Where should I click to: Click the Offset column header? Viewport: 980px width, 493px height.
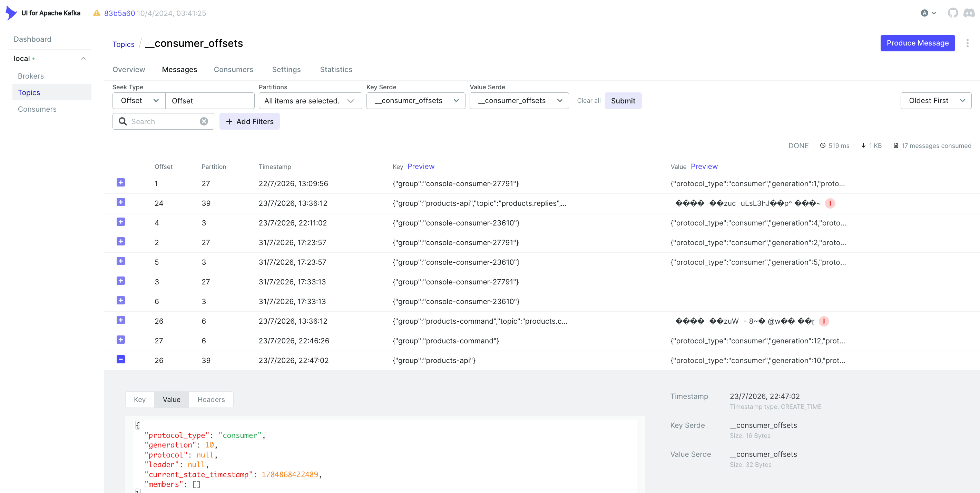164,167
